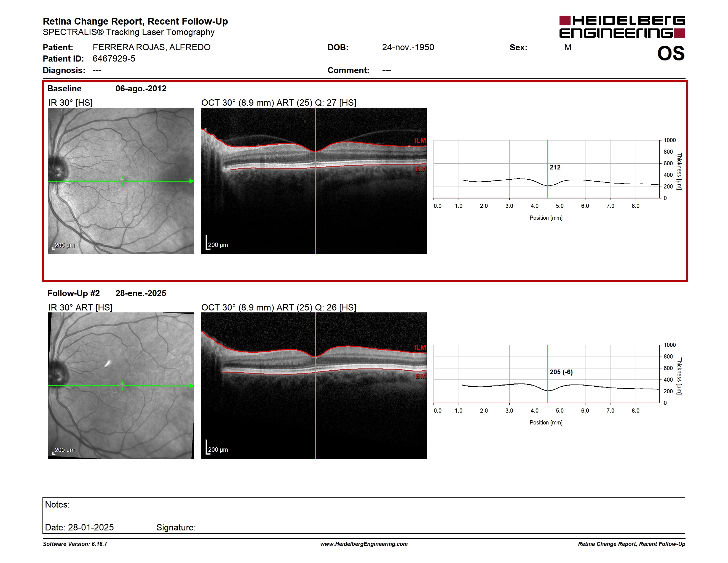Click the baseline OCT Q: 27 caption
728x563 pixels.
click(x=279, y=102)
